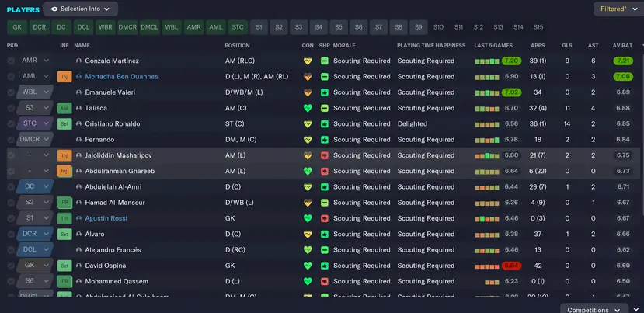
Task: Tick the checkbox for Gonzalo Martínez row
Action: tap(11, 61)
